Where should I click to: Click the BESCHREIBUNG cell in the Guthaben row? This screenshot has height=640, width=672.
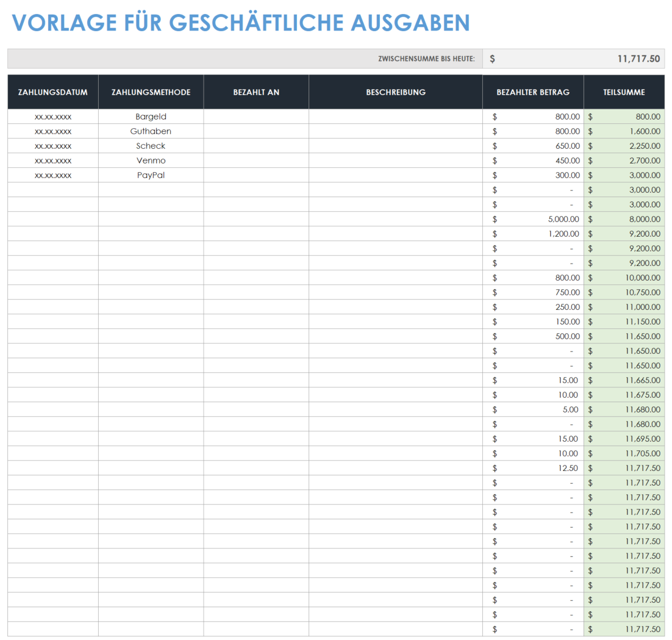[396, 131]
